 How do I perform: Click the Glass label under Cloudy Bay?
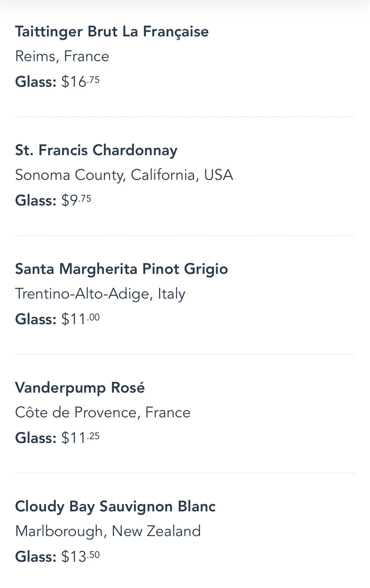(36, 557)
